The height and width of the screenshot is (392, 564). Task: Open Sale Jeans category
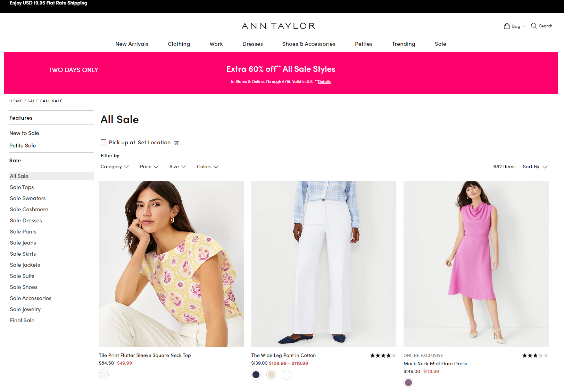coord(23,243)
